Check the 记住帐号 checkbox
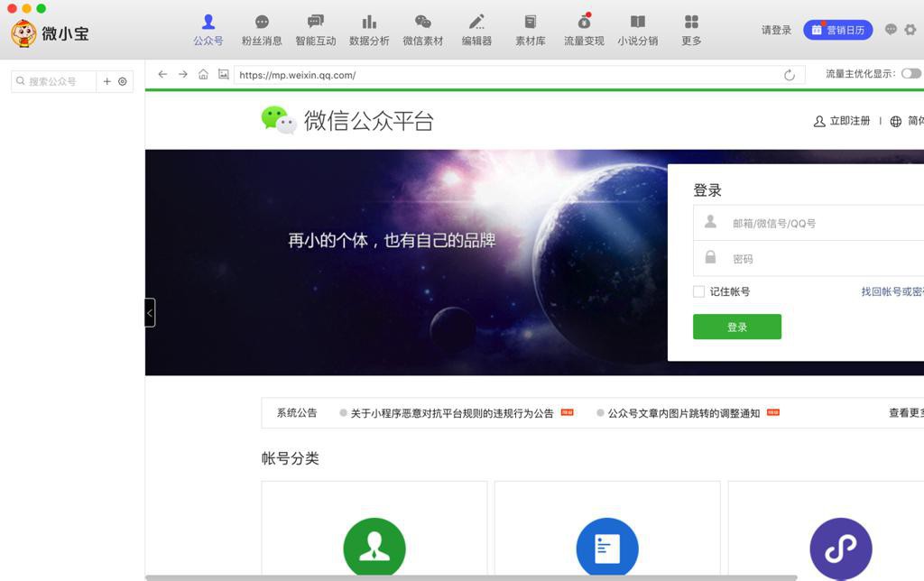This screenshot has width=924, height=581. [699, 291]
